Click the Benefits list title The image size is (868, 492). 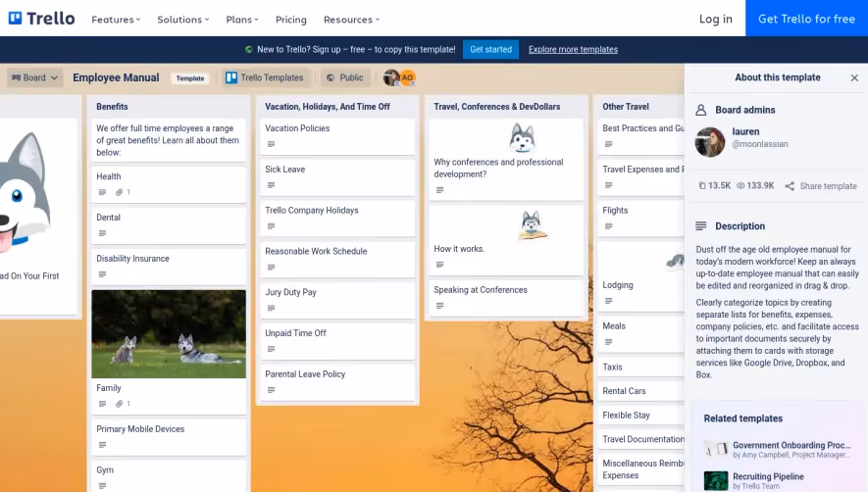112,106
